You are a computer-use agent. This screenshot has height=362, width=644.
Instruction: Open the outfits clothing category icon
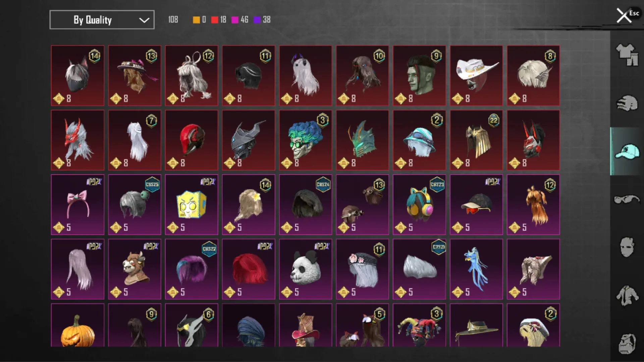click(x=627, y=55)
